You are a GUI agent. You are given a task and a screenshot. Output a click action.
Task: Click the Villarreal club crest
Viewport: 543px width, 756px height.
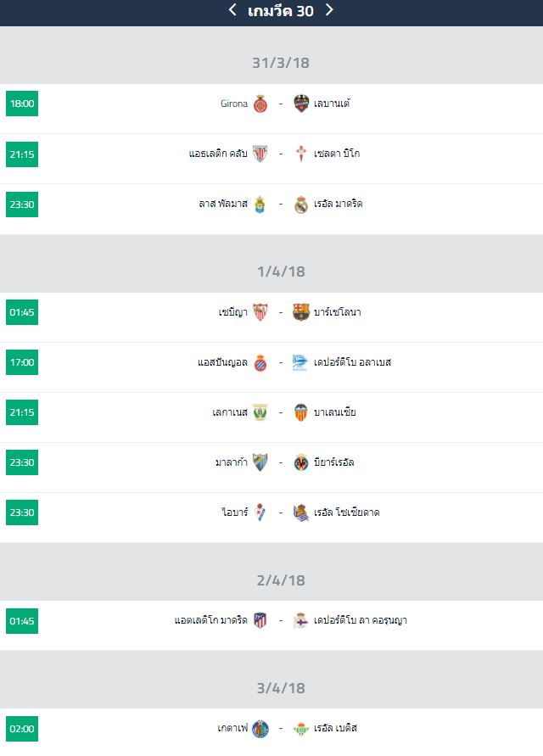301,462
